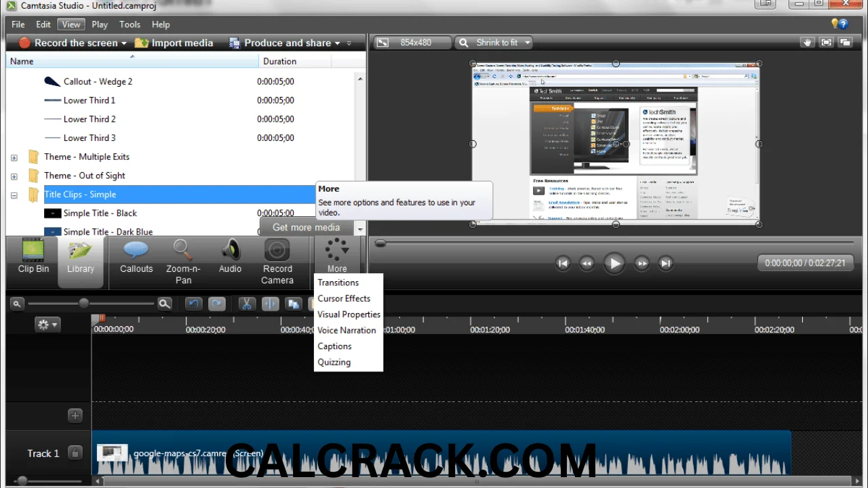868x488 pixels.
Task: Click the detach preview window icon
Action: click(845, 42)
